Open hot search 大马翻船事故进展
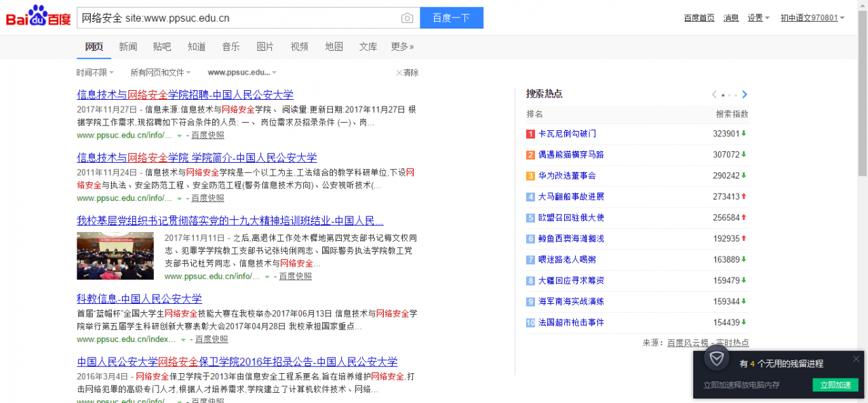 click(571, 197)
